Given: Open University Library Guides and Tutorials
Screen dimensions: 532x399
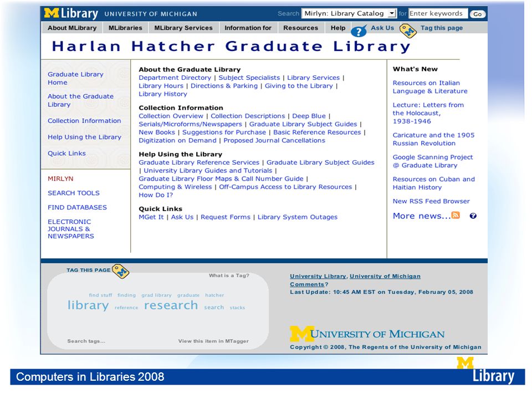Looking at the screenshot, I should coord(208,171).
